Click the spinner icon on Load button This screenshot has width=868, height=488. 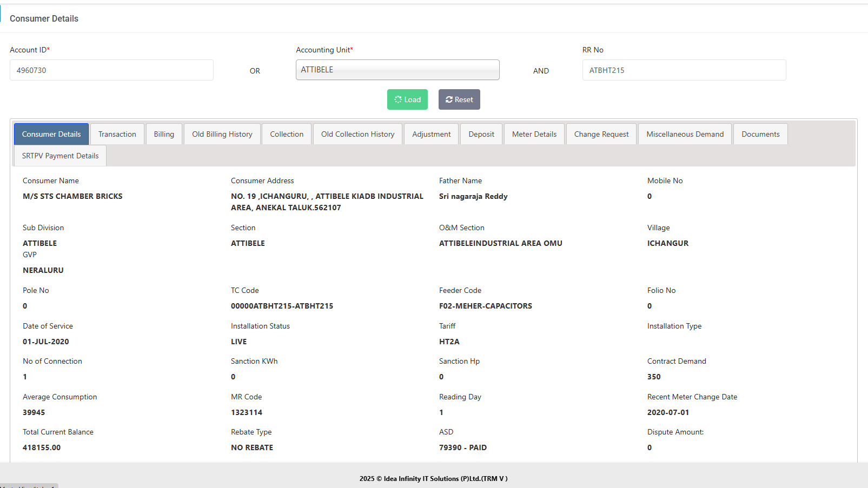coord(398,99)
